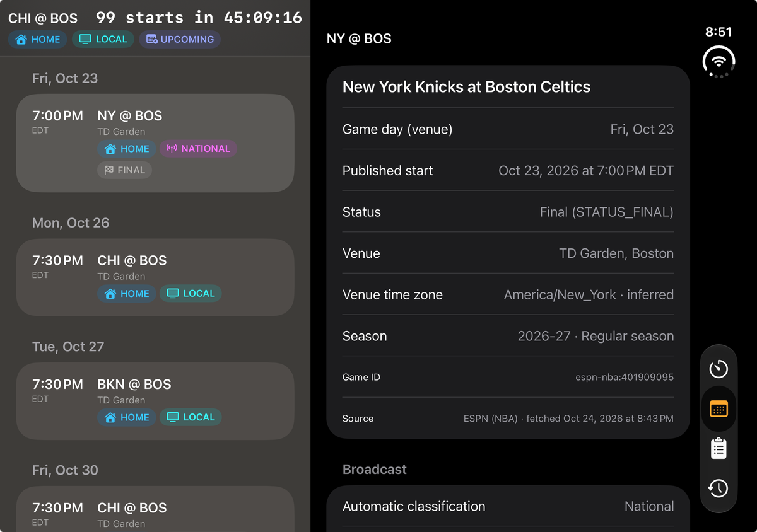Image resolution: width=757 pixels, height=532 pixels.
Task: Click the 'Mon, Oct 26' date header
Action: click(x=71, y=223)
